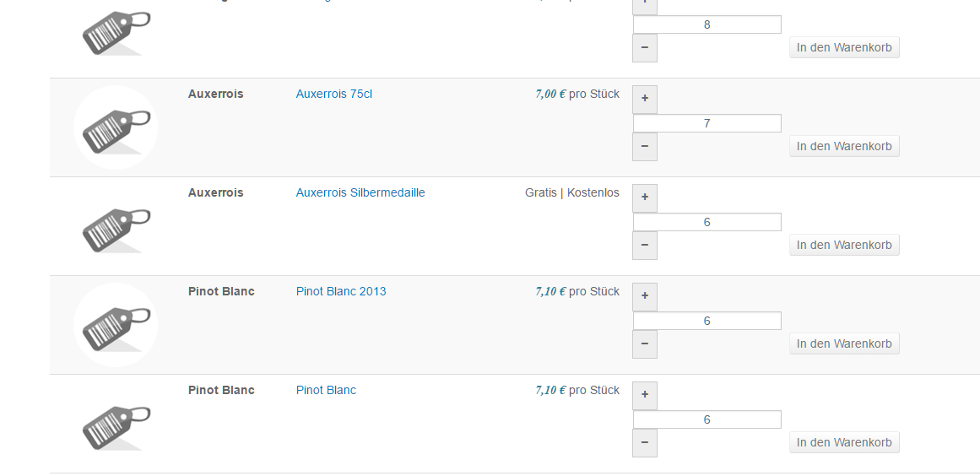980x476 pixels.
Task: Increase quantity for Auxerrois Silbermedaille
Action: click(644, 198)
